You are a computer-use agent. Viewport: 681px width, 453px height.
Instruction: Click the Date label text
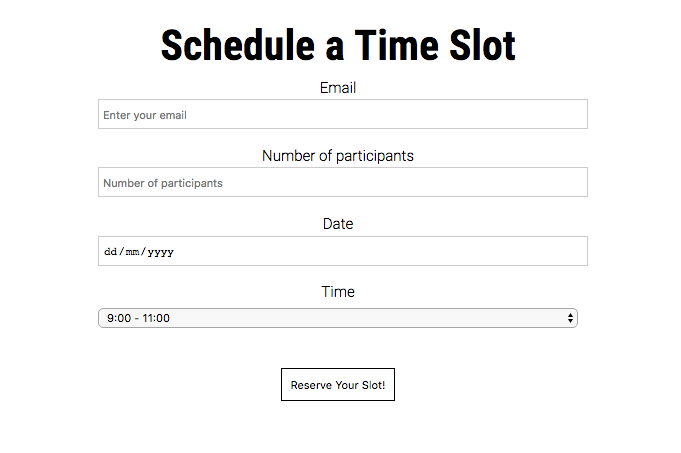338,224
